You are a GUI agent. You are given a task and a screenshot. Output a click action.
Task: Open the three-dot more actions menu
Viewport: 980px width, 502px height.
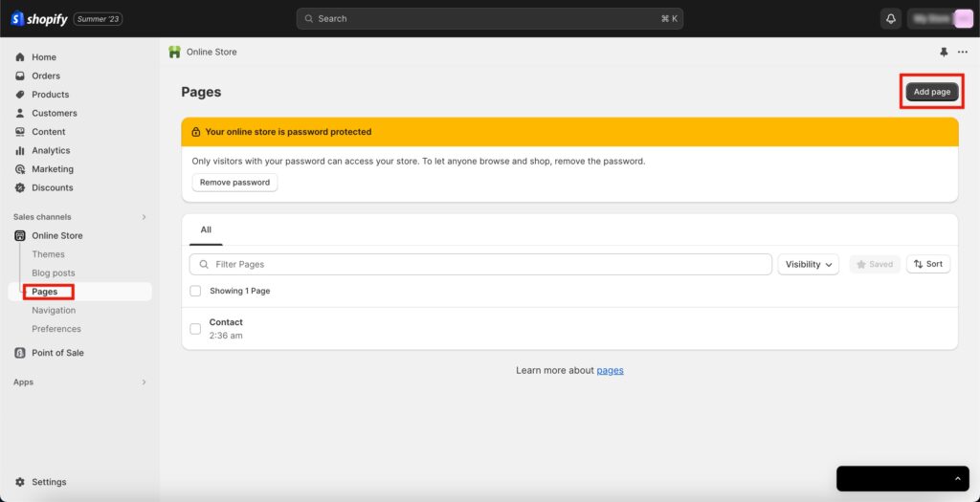click(x=963, y=53)
